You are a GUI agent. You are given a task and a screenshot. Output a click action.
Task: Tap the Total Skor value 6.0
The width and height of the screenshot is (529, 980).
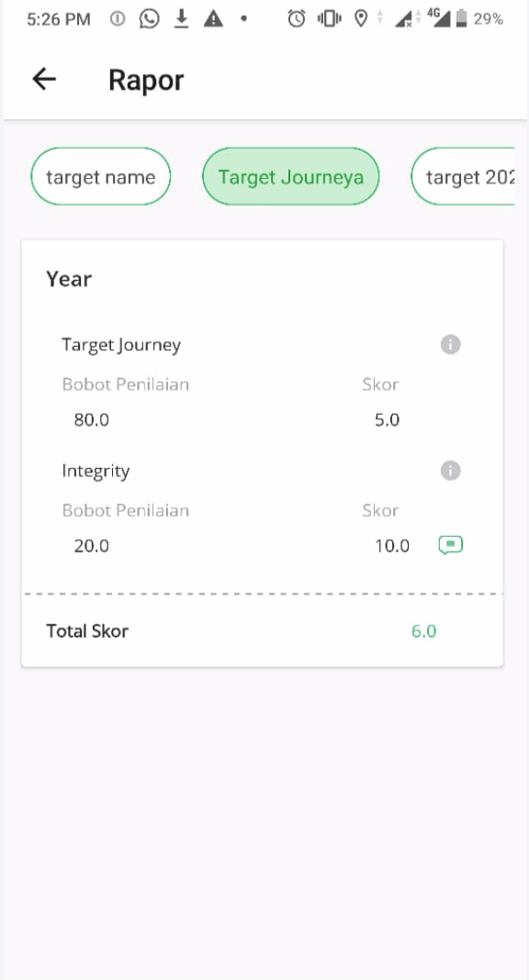[423, 631]
